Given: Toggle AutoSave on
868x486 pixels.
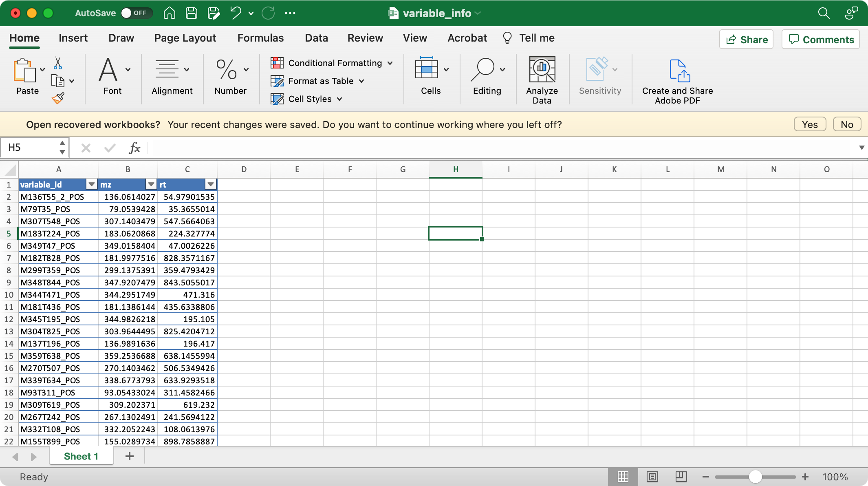Looking at the screenshot, I should (137, 13).
